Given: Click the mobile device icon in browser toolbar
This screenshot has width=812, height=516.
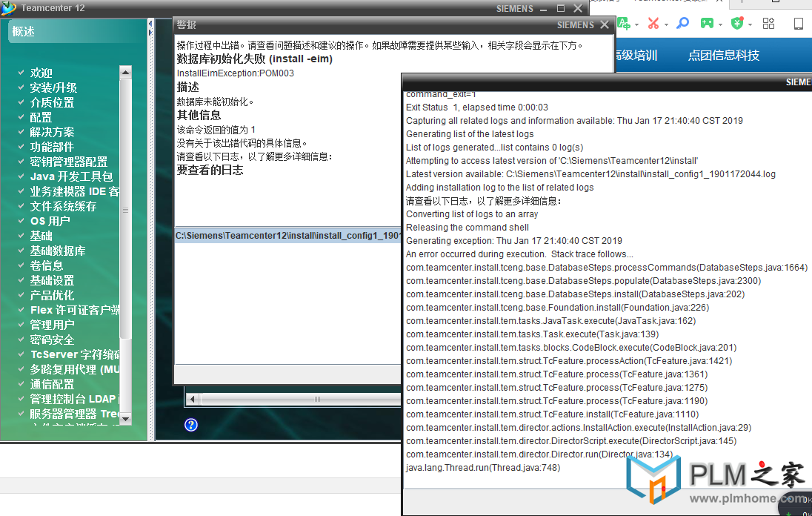Looking at the screenshot, I should (799, 23).
